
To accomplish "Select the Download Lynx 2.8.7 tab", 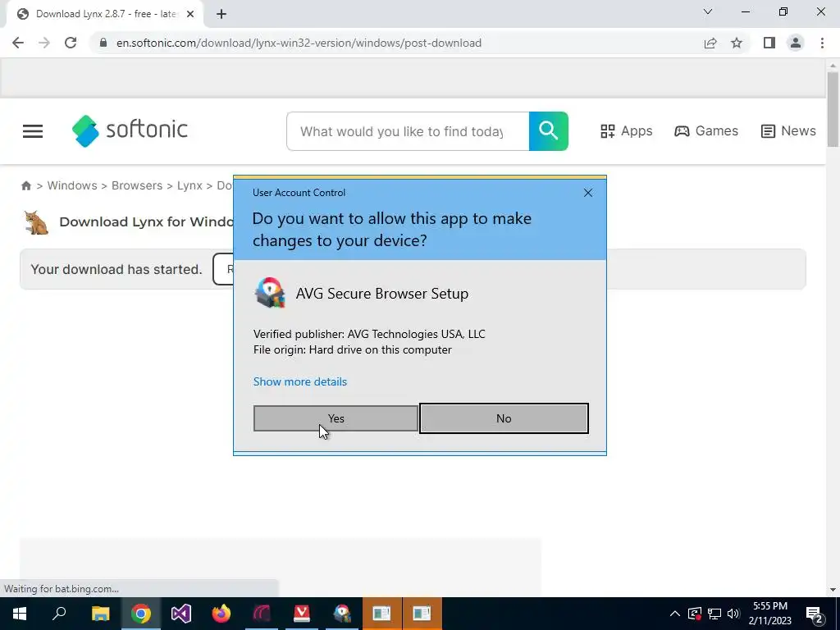I will point(104,15).
